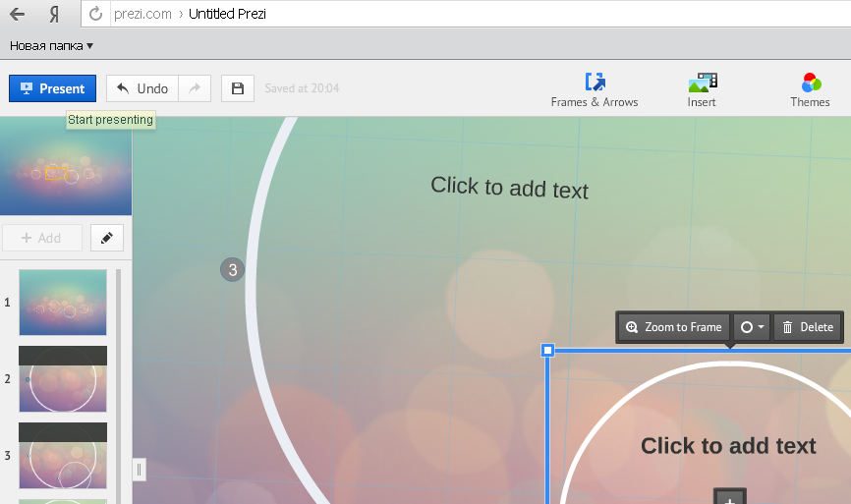Click the 'Saved at 20:04' status text

(302, 88)
